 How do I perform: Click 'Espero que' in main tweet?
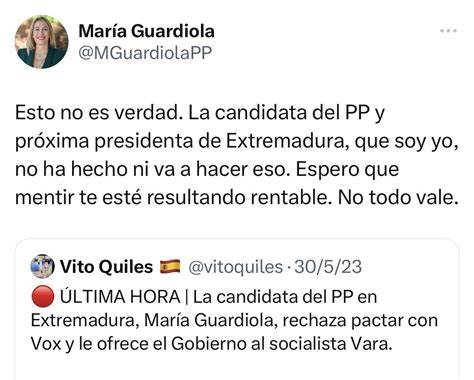[347, 170]
